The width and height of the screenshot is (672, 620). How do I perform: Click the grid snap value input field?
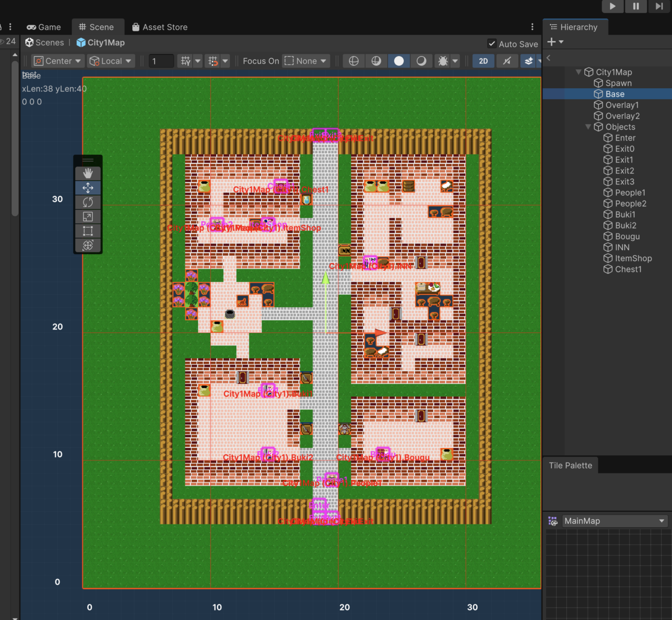coord(161,61)
